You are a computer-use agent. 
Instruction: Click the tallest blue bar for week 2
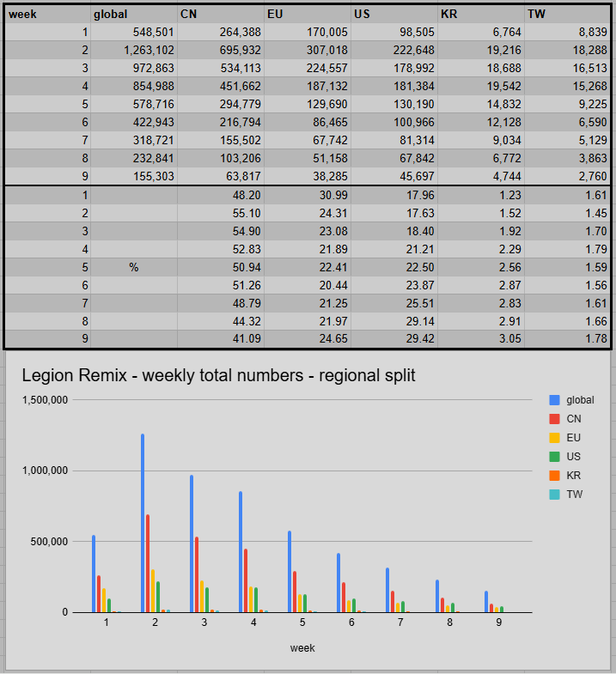(x=143, y=522)
